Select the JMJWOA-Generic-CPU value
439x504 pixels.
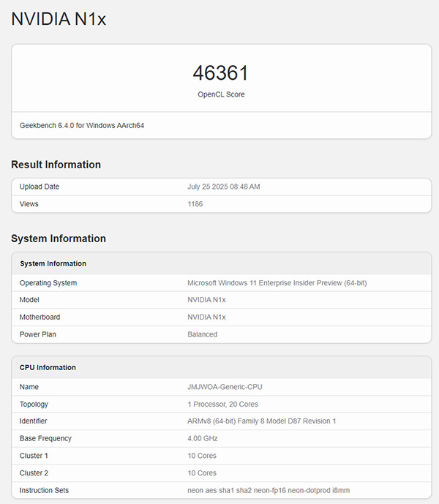[x=225, y=387]
